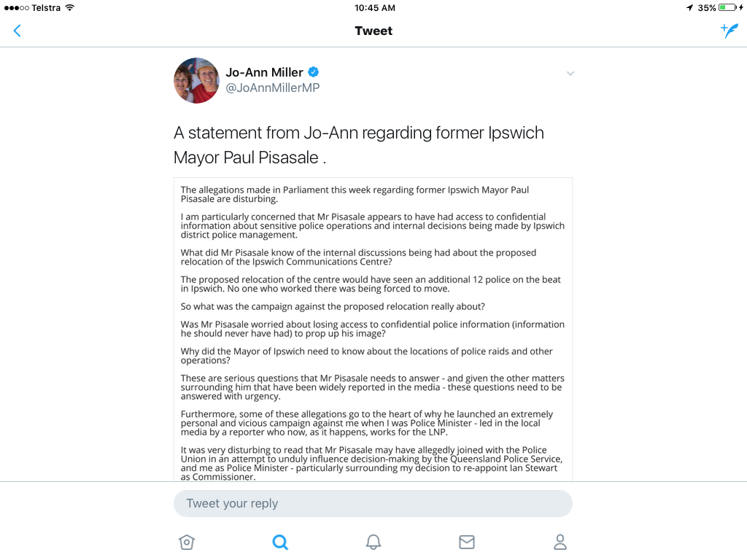
Task: Tap the tweet text about Paul Pisasale
Action: point(359,145)
